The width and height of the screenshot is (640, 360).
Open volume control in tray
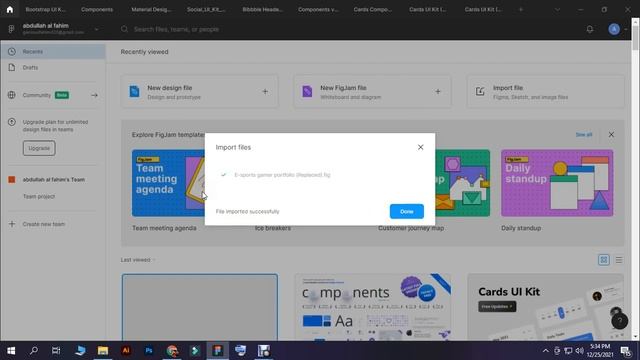579,351
